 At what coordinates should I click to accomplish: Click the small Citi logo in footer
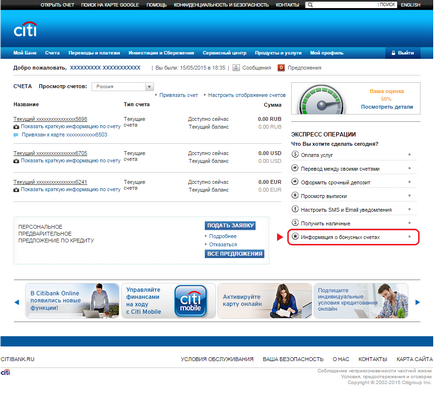(x=5, y=372)
